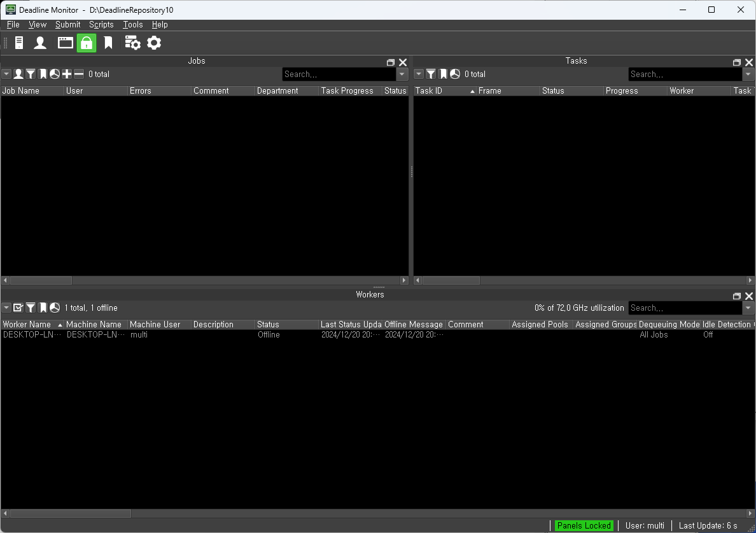Click the bookmark layout icon in main toolbar
This screenshot has height=533, width=756.
click(x=108, y=43)
